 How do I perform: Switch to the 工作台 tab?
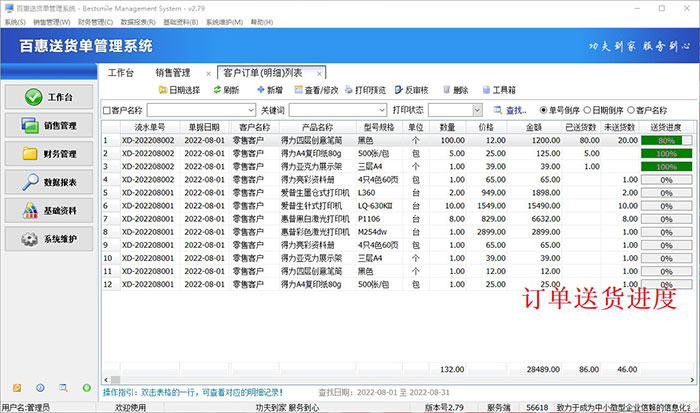(x=121, y=73)
